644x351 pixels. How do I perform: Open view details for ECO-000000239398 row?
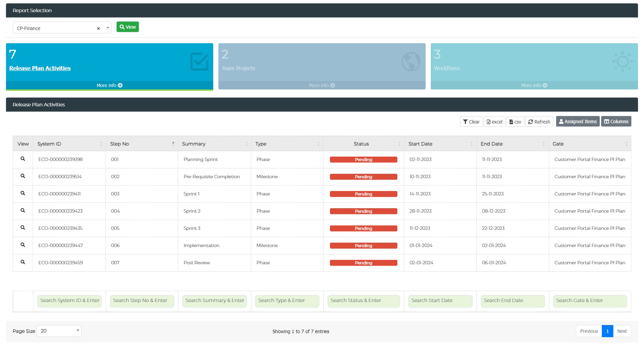pos(23,159)
